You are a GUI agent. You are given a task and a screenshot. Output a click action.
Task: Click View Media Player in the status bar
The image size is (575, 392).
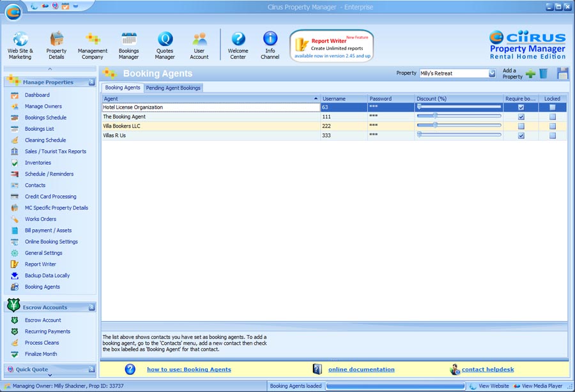click(542, 386)
